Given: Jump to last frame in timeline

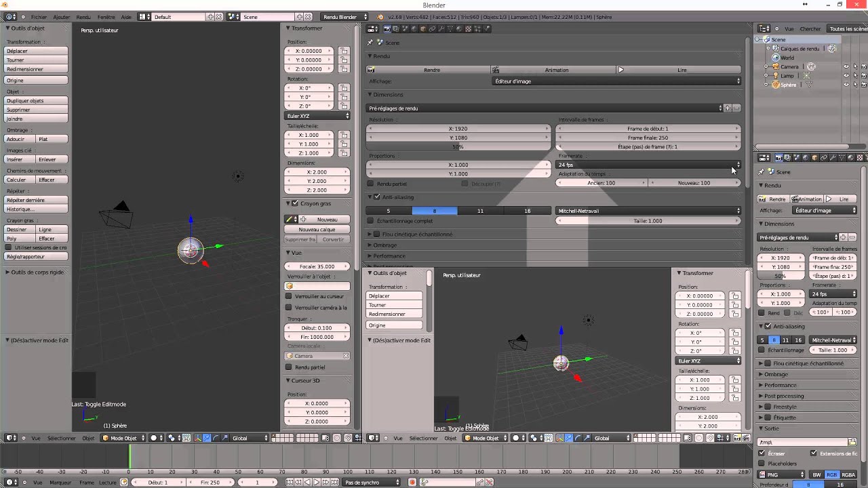Looking at the screenshot, I should click(x=334, y=482).
